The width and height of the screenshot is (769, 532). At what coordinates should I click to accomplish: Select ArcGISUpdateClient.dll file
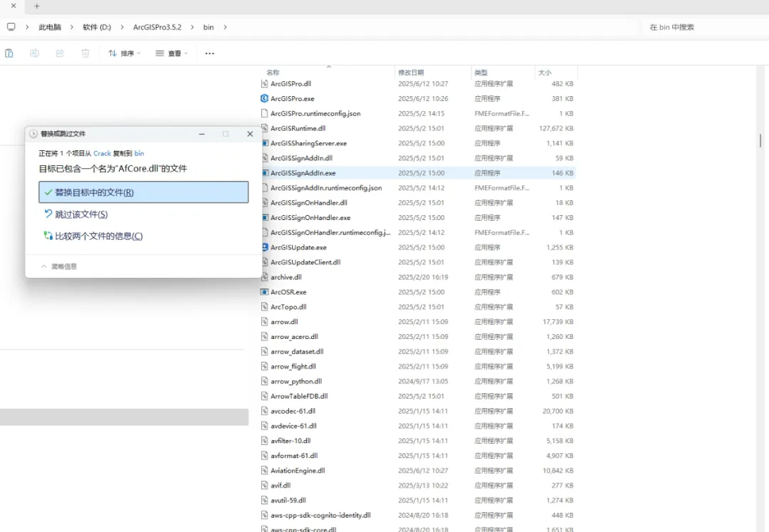[x=305, y=262]
